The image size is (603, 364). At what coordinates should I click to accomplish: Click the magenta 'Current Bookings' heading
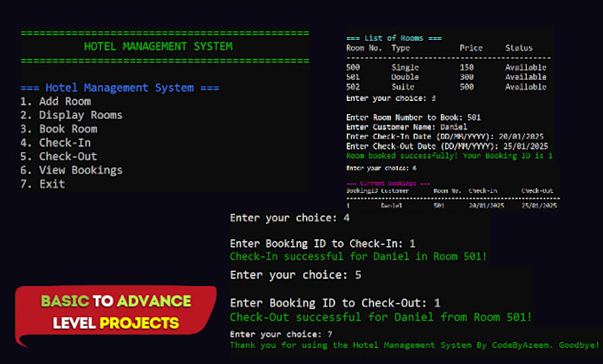pyautogui.click(x=388, y=183)
